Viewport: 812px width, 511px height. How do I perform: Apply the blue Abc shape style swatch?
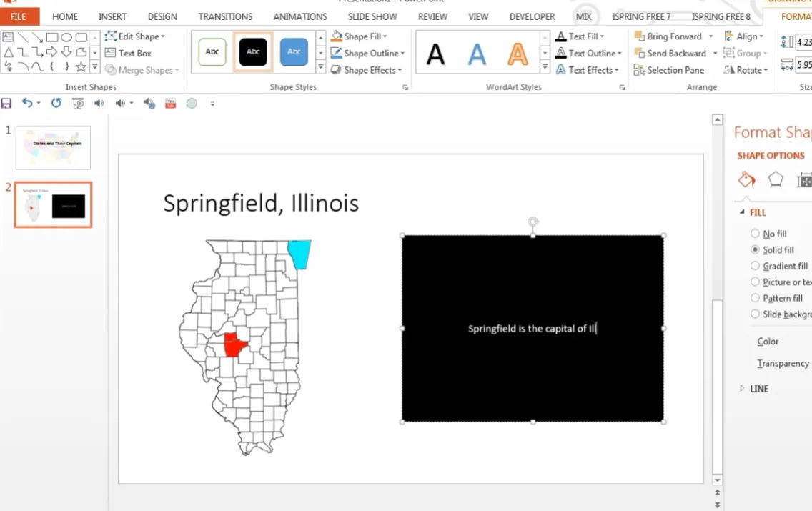[294, 52]
